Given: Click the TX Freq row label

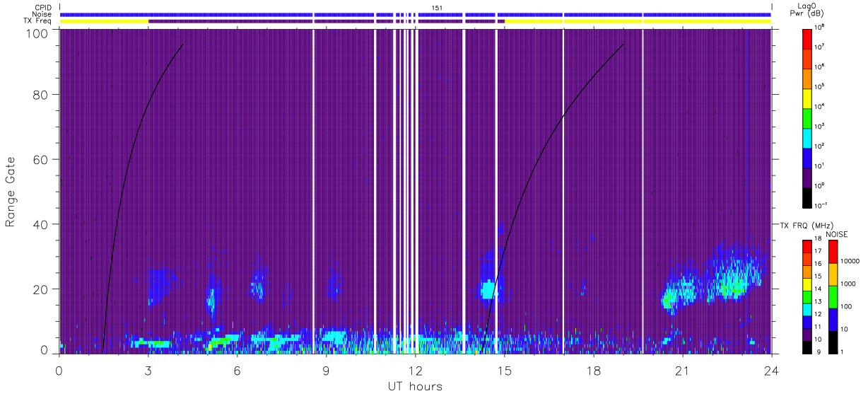Looking at the screenshot, I should tap(37, 21).
